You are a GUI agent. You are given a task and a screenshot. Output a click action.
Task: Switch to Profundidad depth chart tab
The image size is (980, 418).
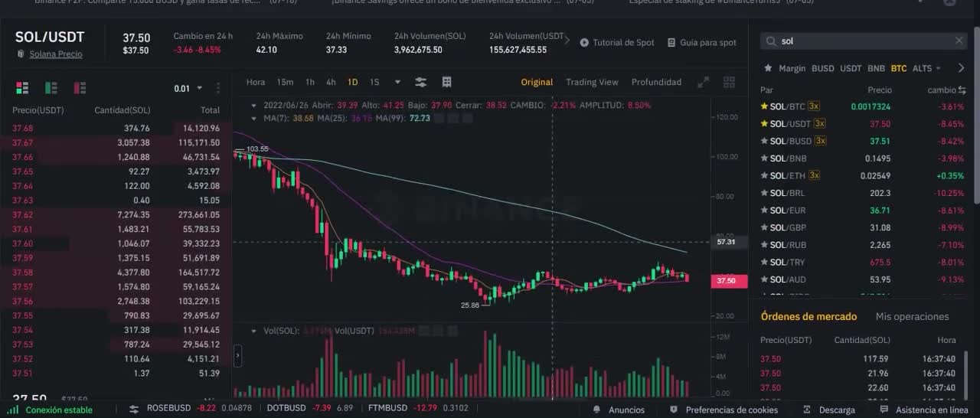(x=656, y=82)
